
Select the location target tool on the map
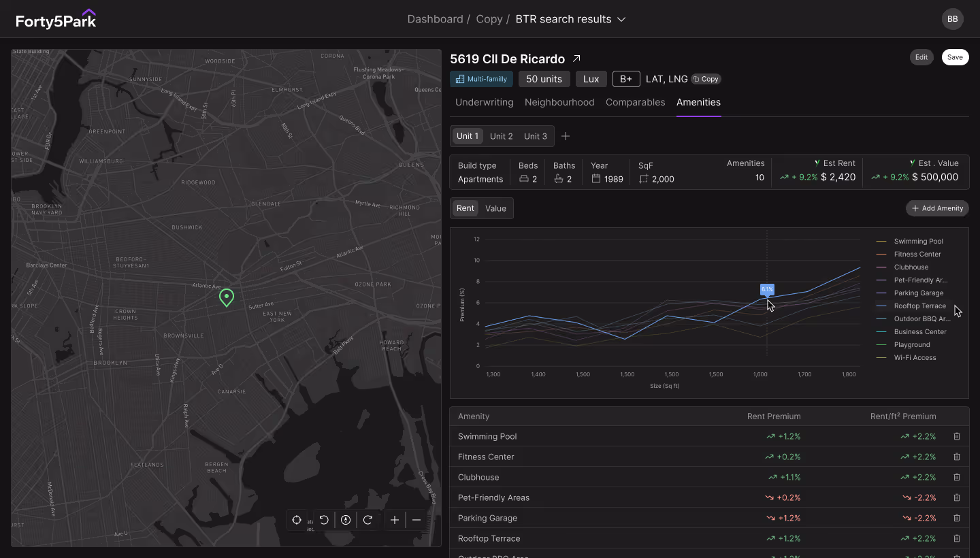pyautogui.click(x=297, y=519)
